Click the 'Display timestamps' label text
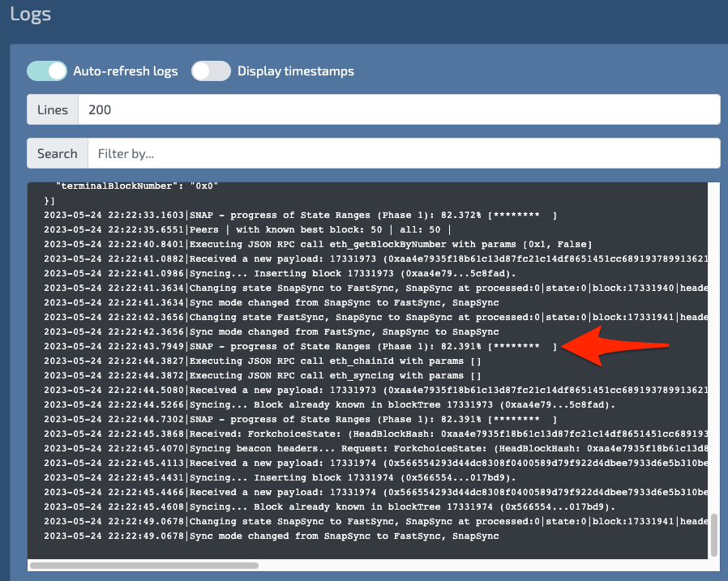Screen dimensions: 728x581 pyautogui.click(x=295, y=71)
